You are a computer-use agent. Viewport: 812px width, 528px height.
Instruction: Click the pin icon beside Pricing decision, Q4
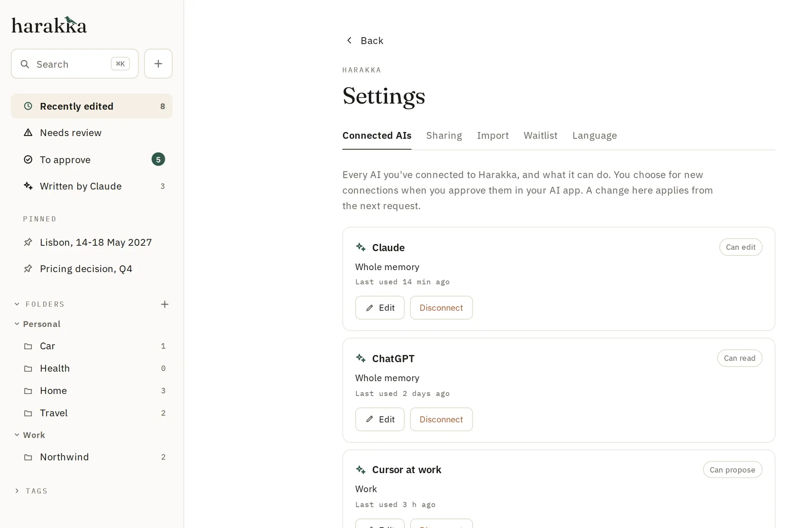[28, 269]
